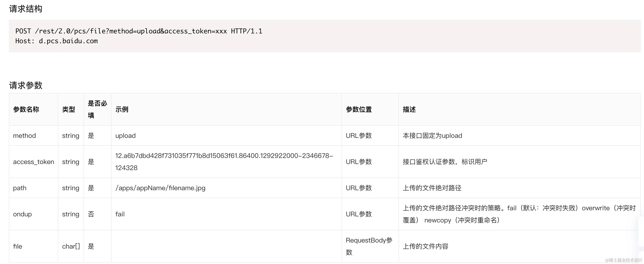Click the POST request line in code block

[x=139, y=31]
